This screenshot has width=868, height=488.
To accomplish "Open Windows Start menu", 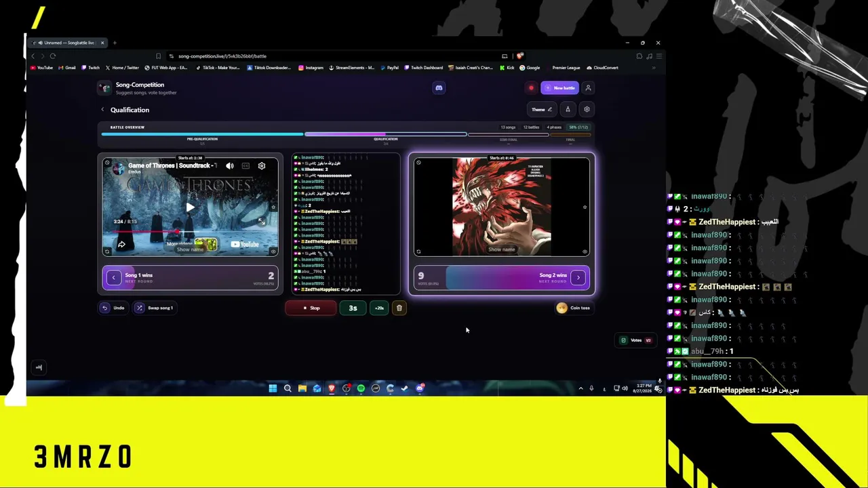I will tap(273, 388).
